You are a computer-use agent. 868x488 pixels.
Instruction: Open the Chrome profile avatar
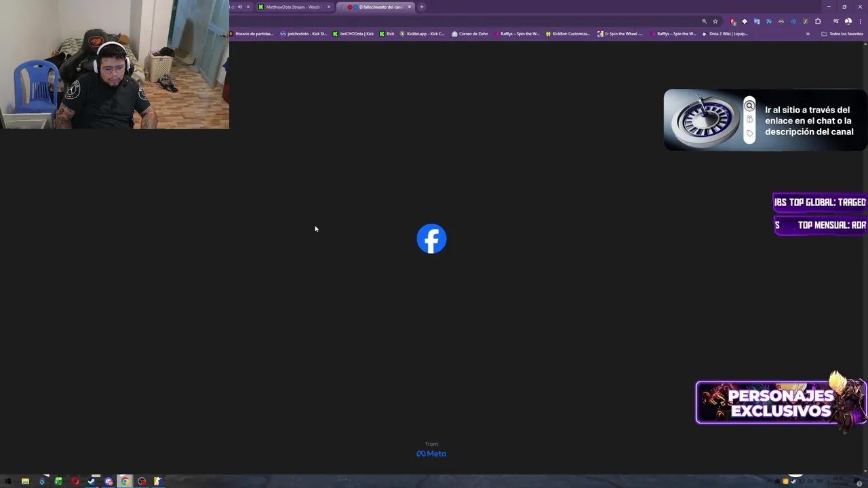[848, 21]
